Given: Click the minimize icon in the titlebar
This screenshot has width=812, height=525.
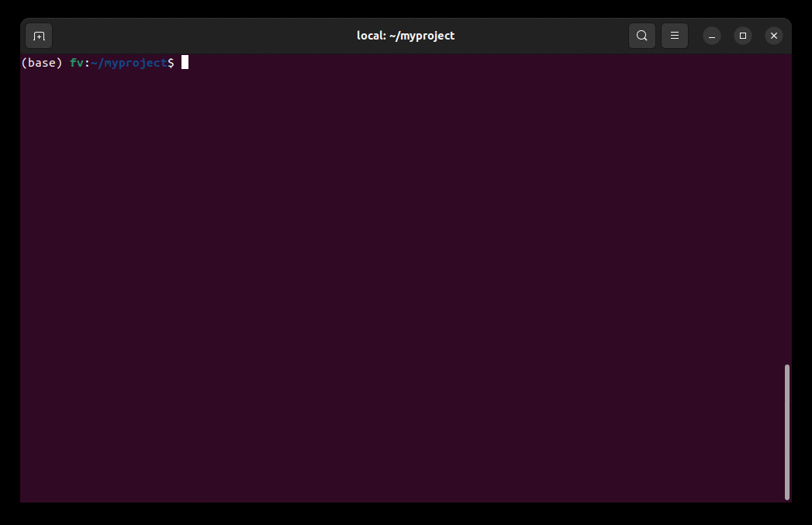Looking at the screenshot, I should click(x=711, y=36).
